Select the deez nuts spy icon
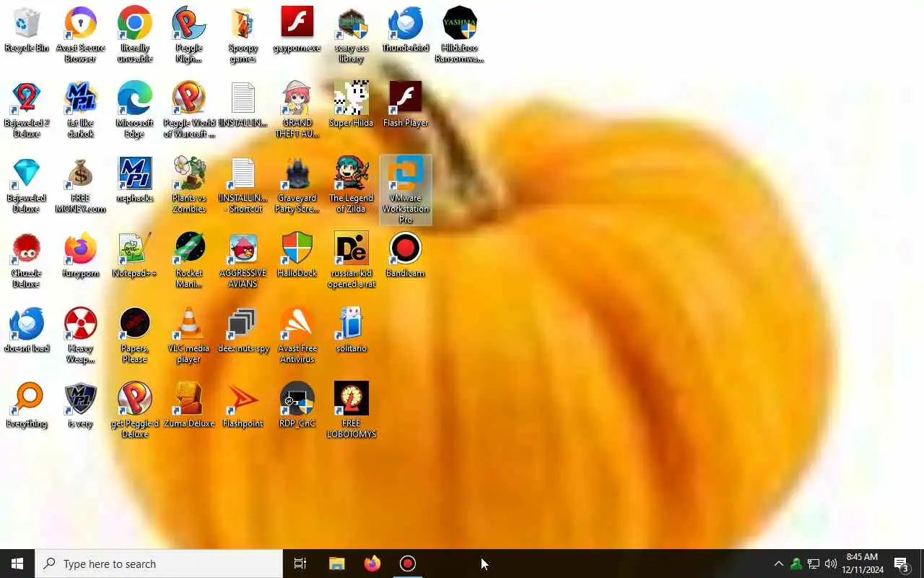 [x=243, y=331]
